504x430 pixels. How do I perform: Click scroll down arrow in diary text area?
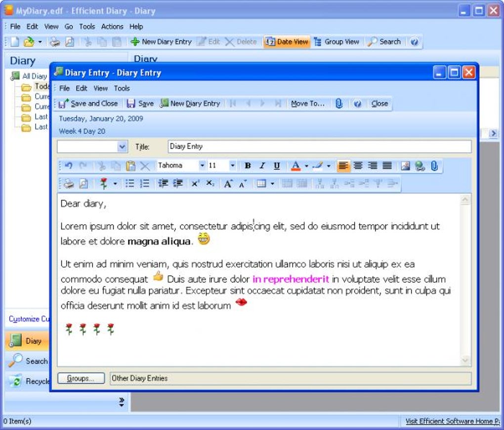point(465,360)
